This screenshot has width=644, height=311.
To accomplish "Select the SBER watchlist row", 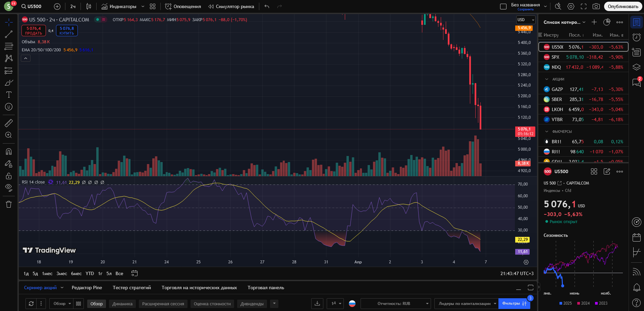I will point(583,99).
